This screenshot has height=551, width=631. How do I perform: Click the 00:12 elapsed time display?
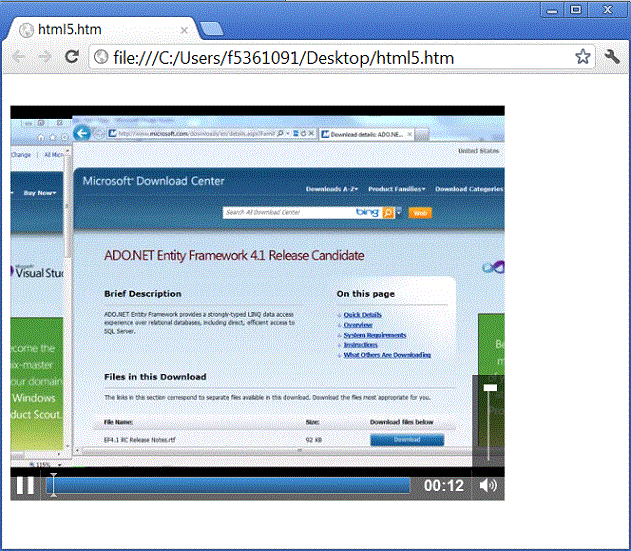(444, 486)
